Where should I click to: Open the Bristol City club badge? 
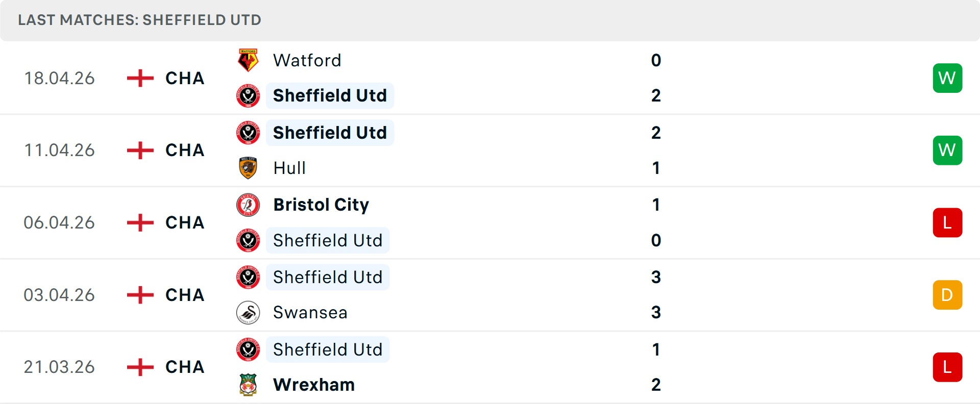click(x=248, y=205)
